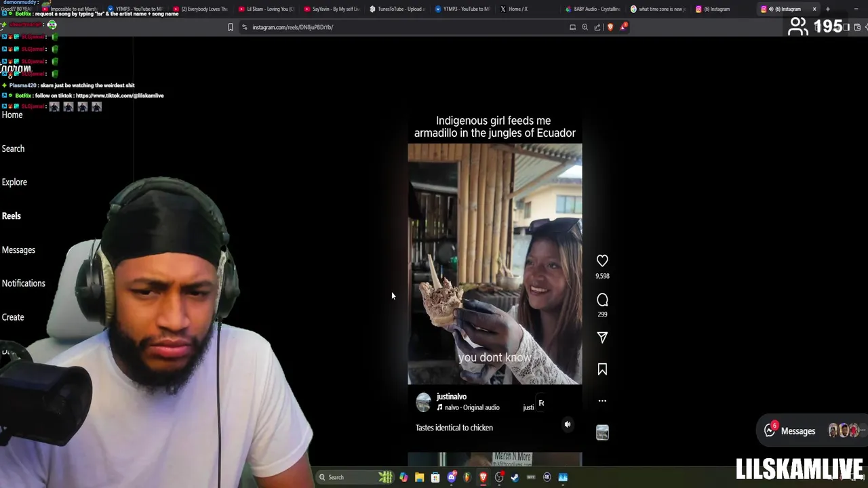This screenshot has width=868, height=488.
Task: Open Discord from the taskbar
Action: [452, 477]
